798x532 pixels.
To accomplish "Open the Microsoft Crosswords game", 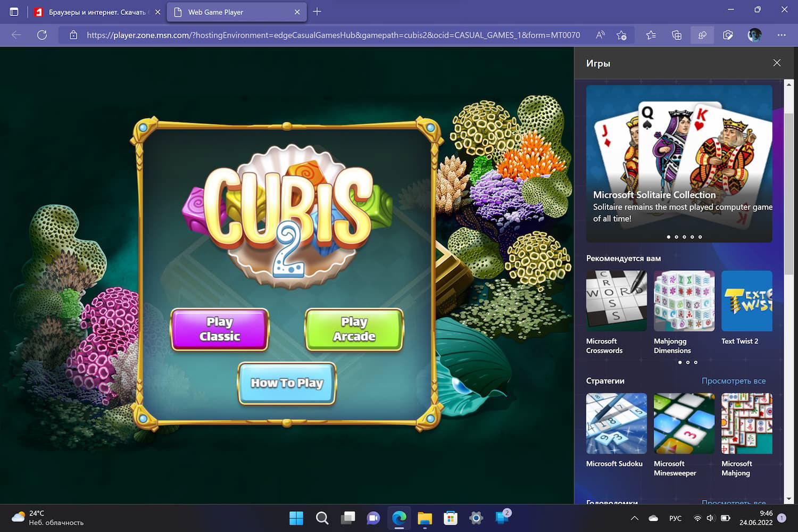I will click(x=617, y=313).
